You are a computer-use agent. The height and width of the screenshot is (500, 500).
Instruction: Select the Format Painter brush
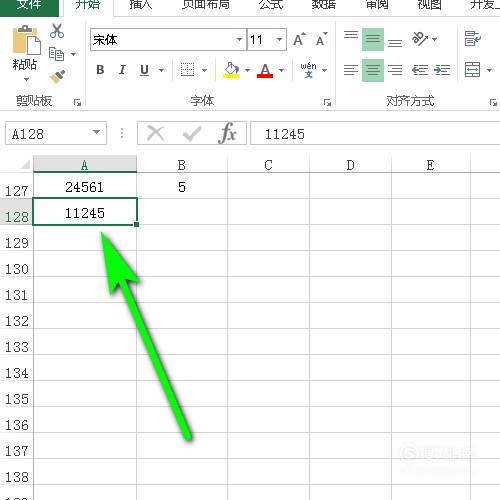[x=57, y=77]
